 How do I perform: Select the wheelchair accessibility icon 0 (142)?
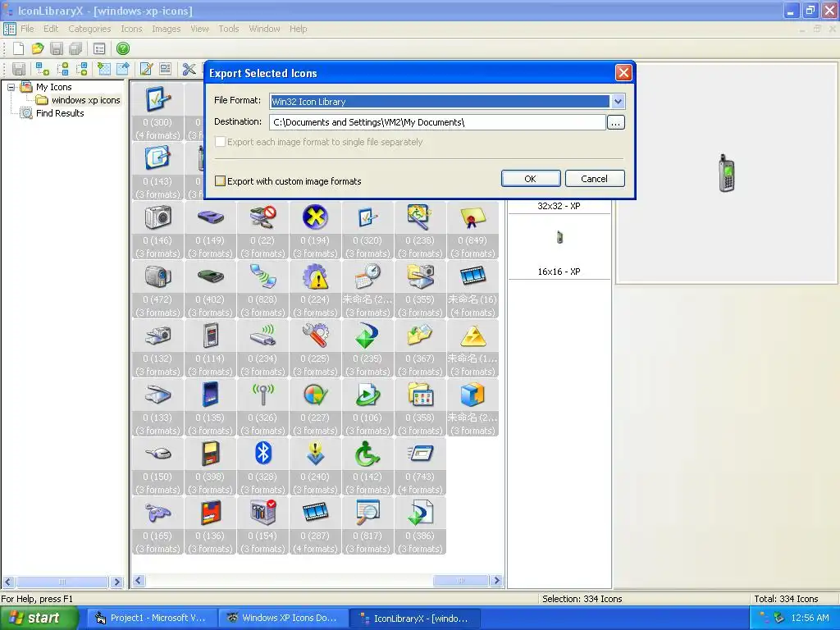pos(368,467)
